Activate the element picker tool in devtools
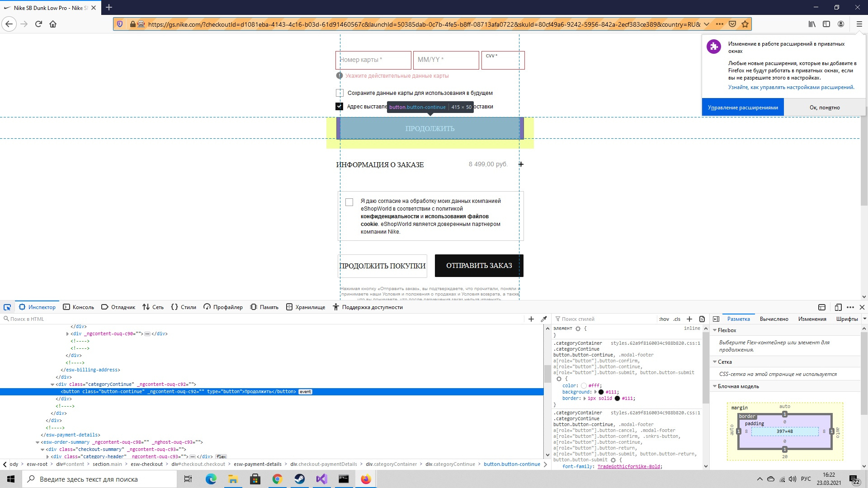This screenshot has width=868, height=488. 7,307
